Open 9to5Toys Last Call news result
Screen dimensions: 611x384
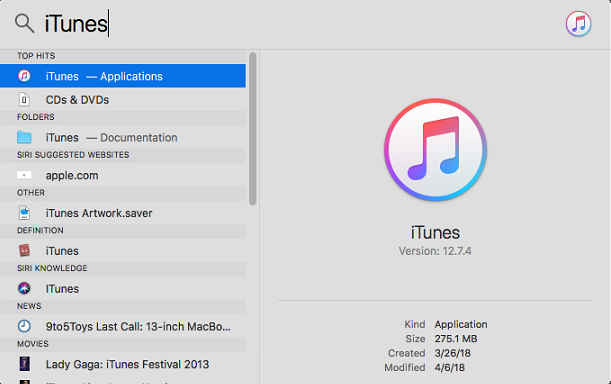123,326
